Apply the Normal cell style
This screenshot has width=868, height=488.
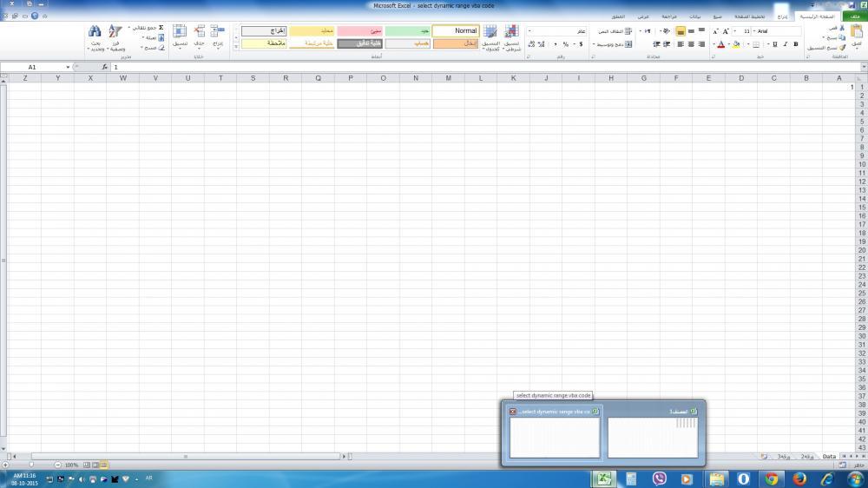pyautogui.click(x=456, y=31)
